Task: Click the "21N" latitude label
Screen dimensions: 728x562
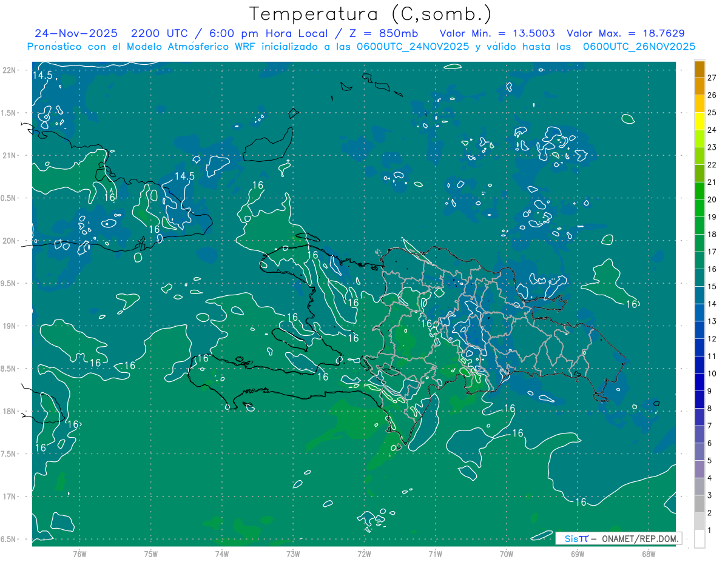Action: coord(10,155)
